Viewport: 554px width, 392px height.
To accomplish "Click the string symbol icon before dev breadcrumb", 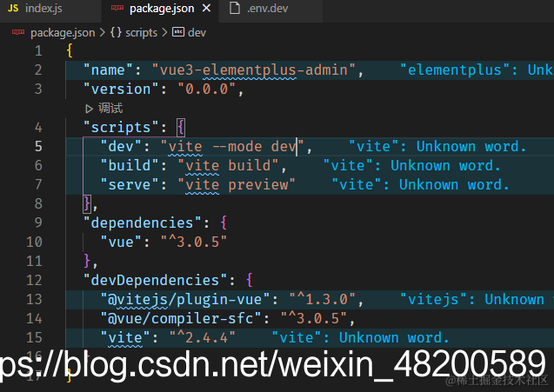I will coord(178,32).
